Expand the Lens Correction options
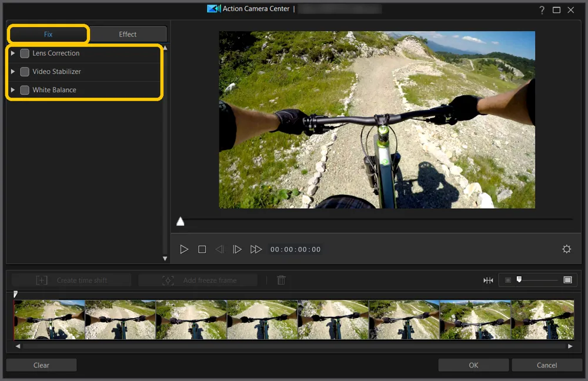 (x=13, y=54)
